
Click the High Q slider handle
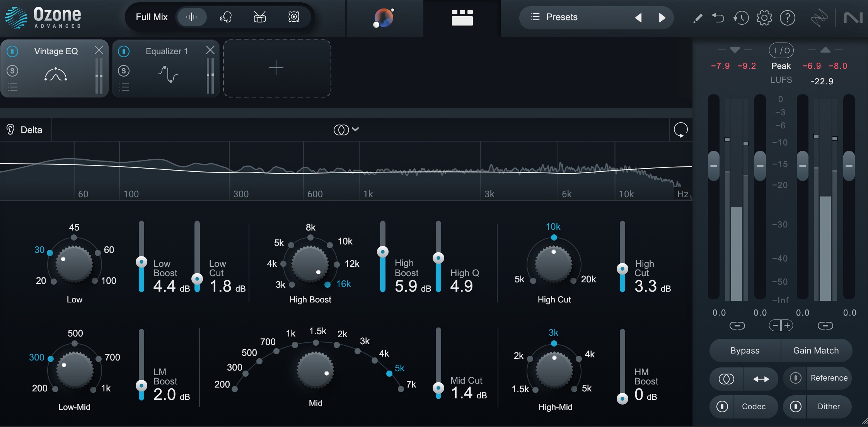pyautogui.click(x=438, y=258)
